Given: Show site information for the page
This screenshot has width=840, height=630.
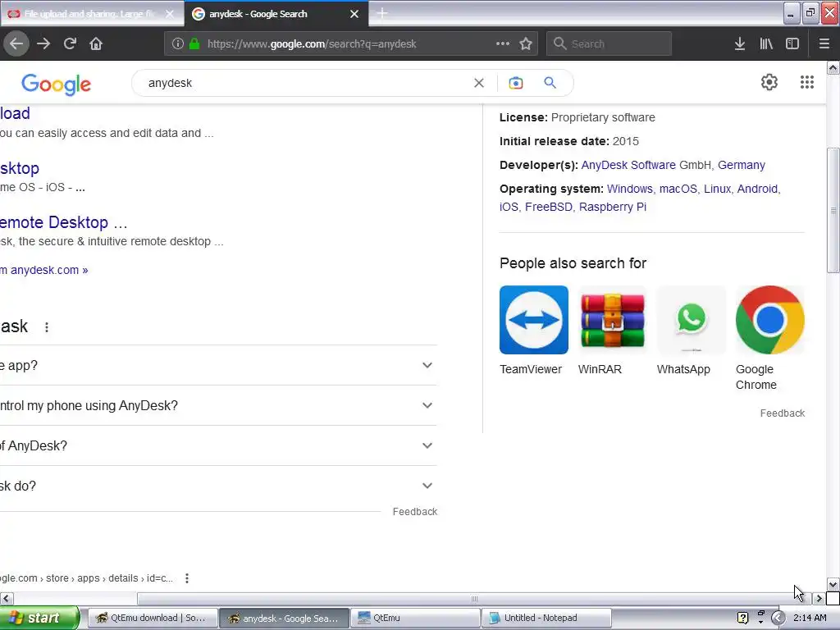Looking at the screenshot, I should pos(178,44).
